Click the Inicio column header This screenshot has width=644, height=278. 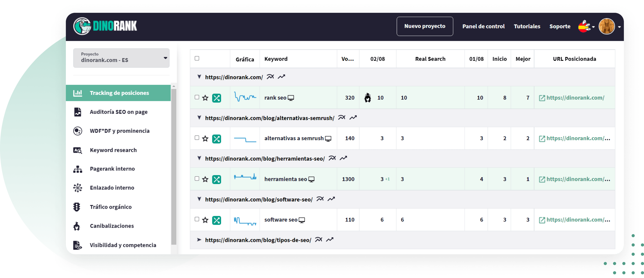(499, 59)
